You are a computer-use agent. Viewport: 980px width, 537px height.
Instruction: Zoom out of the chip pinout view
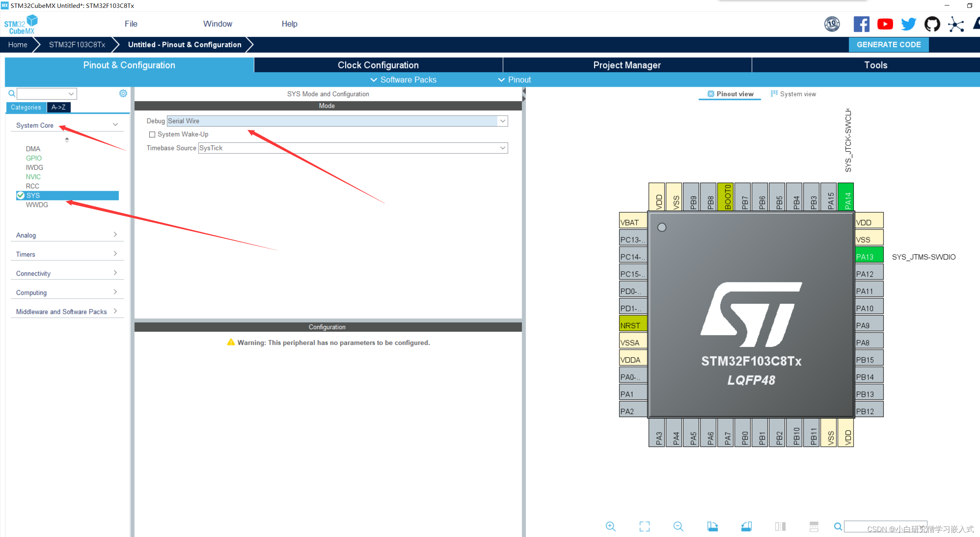click(x=678, y=526)
